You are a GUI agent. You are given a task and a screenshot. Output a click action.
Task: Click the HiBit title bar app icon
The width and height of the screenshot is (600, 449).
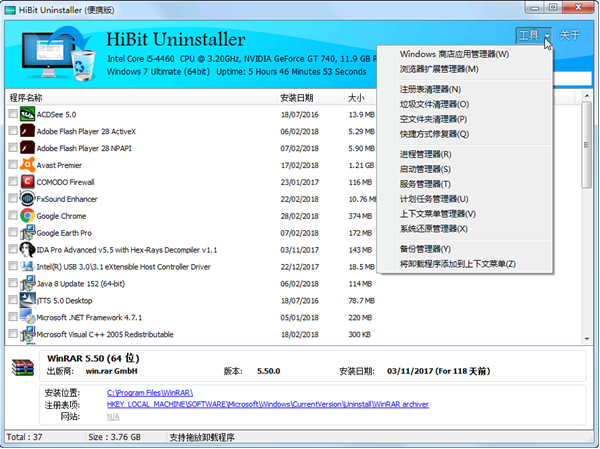click(10, 10)
